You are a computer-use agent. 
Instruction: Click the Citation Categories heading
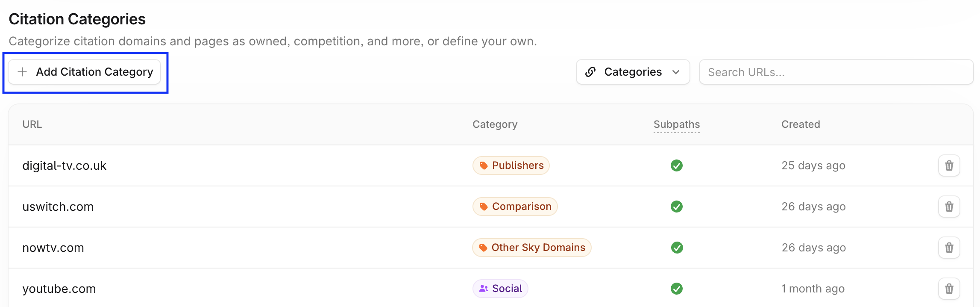pos(77,19)
